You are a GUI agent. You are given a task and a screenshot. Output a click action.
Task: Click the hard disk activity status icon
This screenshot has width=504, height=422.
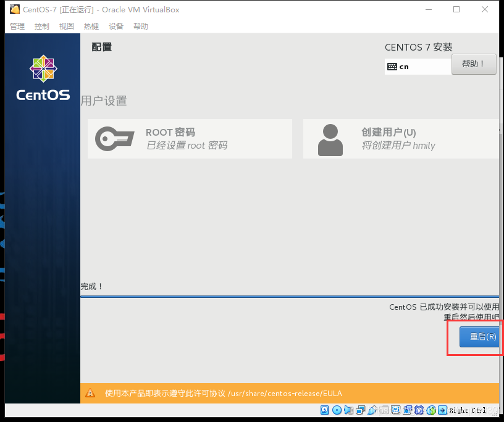[325, 410]
